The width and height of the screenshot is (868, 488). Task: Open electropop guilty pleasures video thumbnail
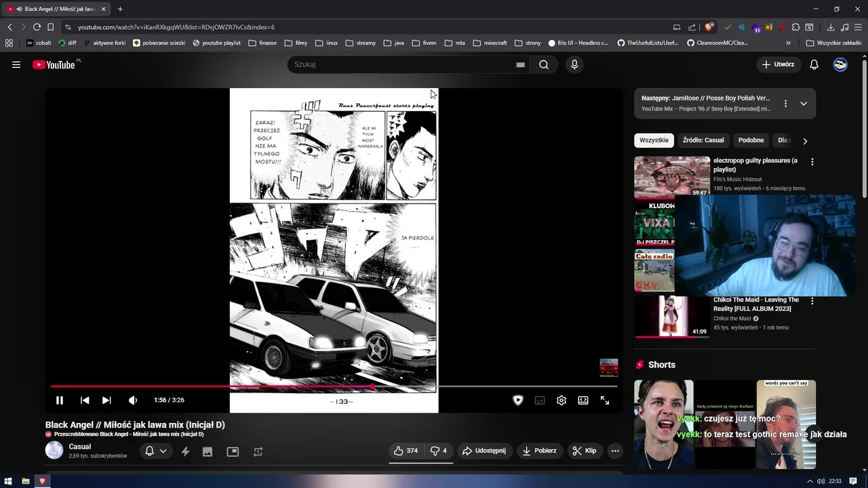(672, 177)
